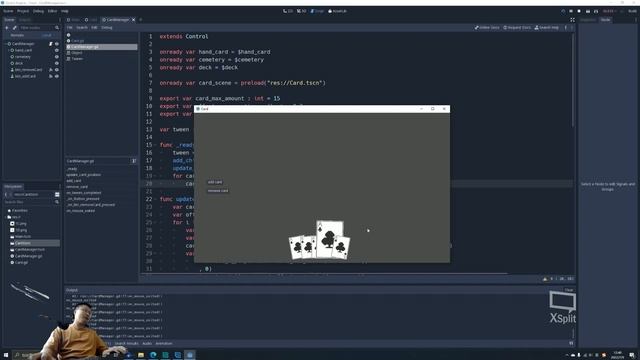Viewport: 640px width, 360px height.
Task: Fold the _ready function at line 15
Action: pyautogui.click(x=156, y=145)
